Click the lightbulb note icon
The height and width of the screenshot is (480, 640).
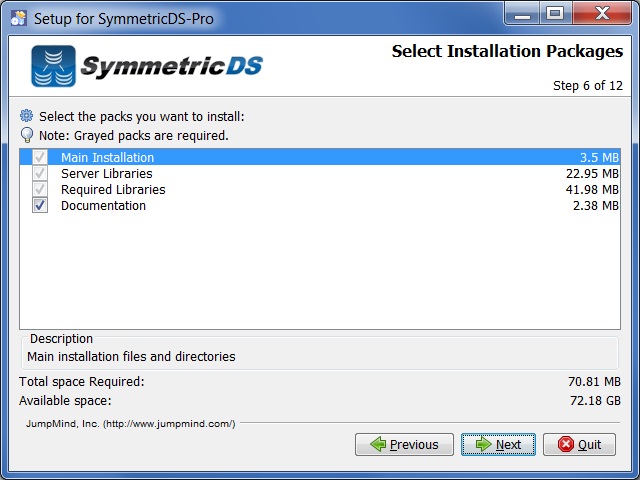click(x=27, y=135)
